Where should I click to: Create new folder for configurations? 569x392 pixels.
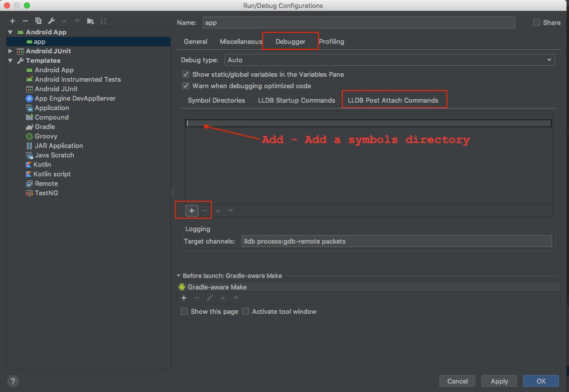click(90, 21)
